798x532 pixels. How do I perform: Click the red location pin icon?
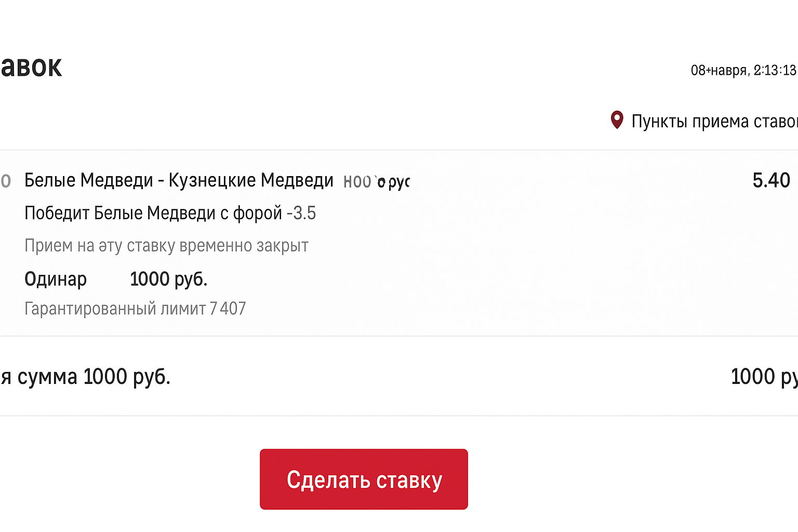coord(617,120)
